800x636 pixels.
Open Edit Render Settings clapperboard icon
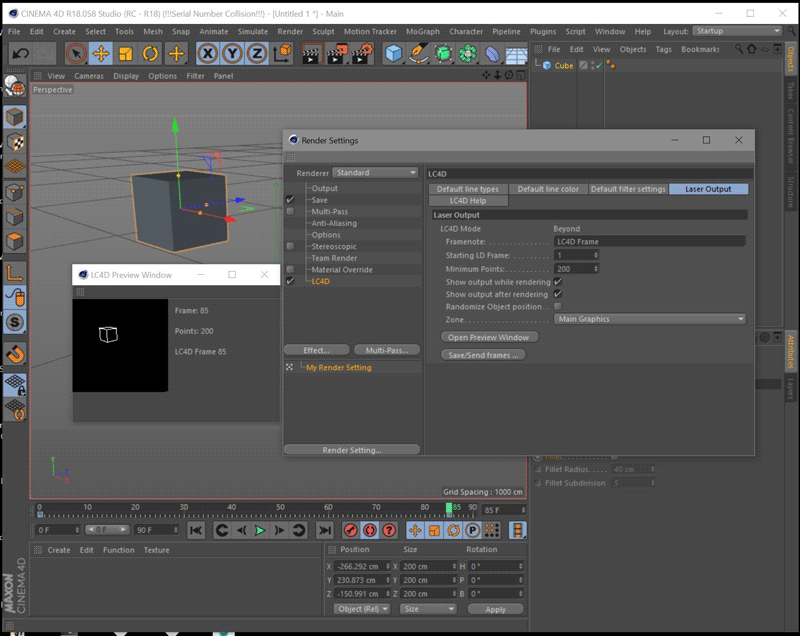point(362,53)
